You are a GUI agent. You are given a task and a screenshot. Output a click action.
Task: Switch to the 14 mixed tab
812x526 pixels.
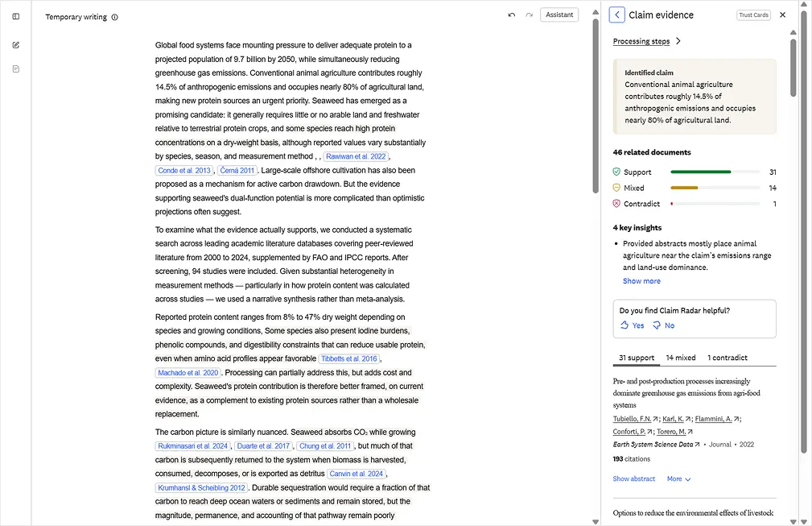pos(681,358)
